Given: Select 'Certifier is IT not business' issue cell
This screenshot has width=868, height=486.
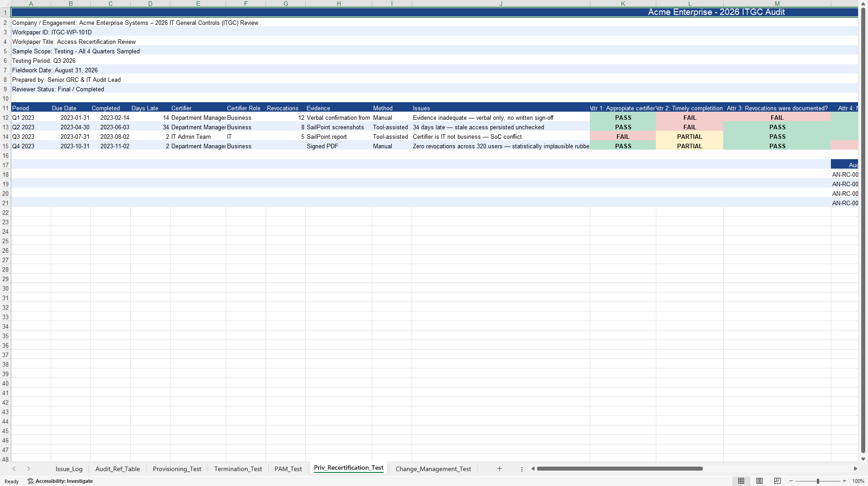Looking at the screenshot, I should [x=501, y=137].
